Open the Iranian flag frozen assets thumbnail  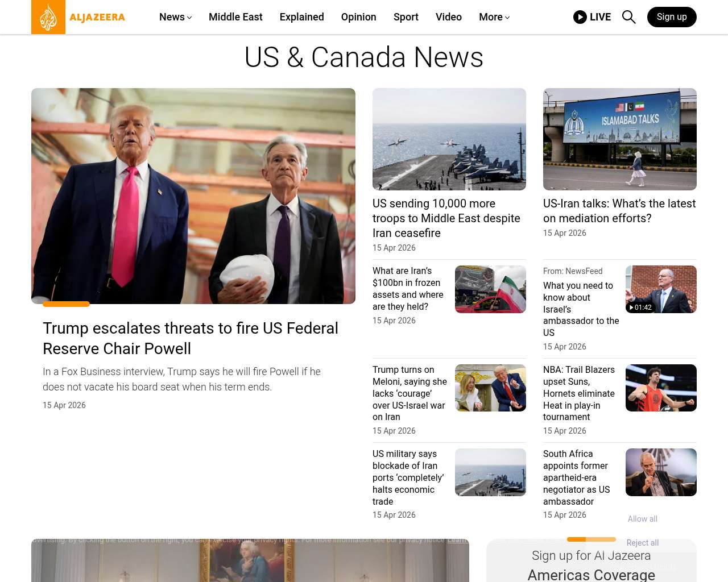490,289
